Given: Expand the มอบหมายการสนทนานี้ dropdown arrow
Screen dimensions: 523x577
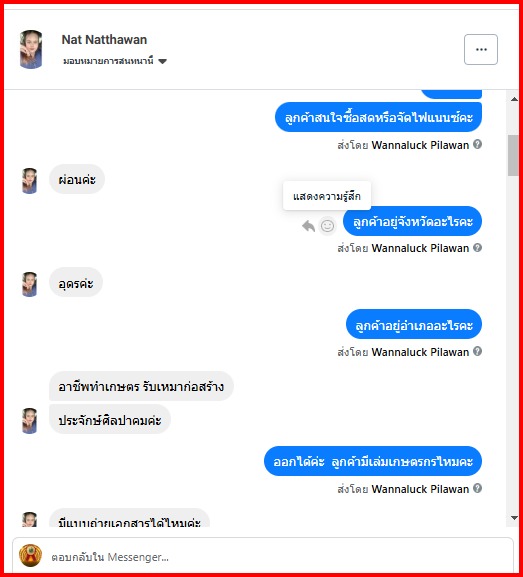Looking at the screenshot, I should [x=162, y=61].
